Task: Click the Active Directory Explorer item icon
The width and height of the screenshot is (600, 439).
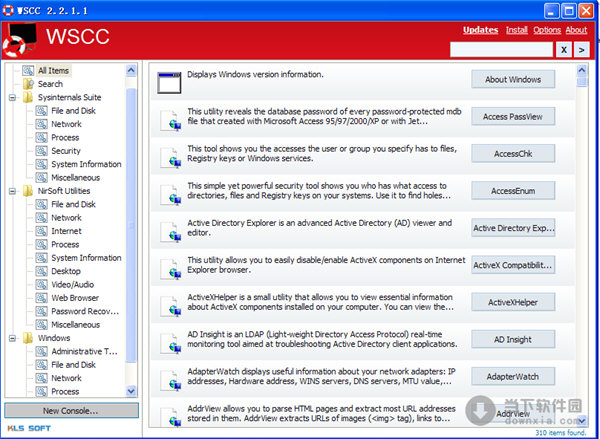Action: point(170,232)
